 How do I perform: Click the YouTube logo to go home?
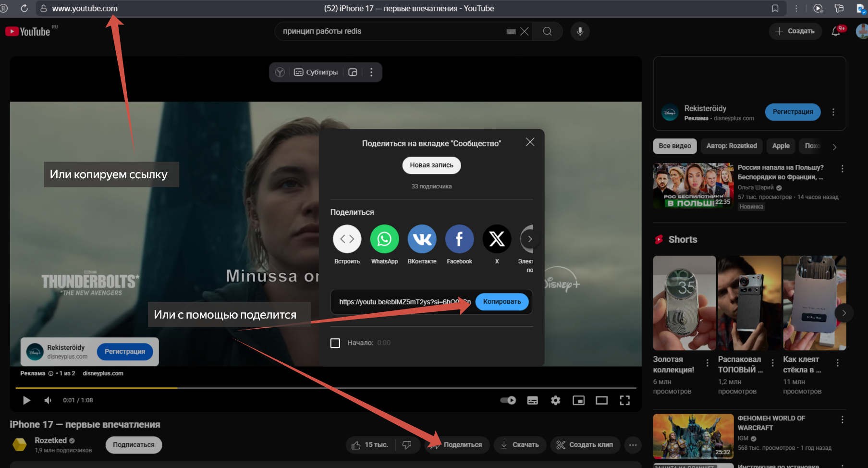pos(28,32)
